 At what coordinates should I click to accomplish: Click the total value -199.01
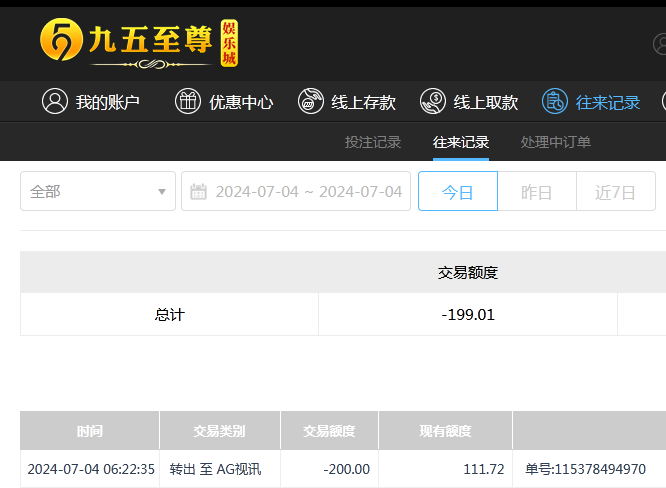(x=468, y=314)
